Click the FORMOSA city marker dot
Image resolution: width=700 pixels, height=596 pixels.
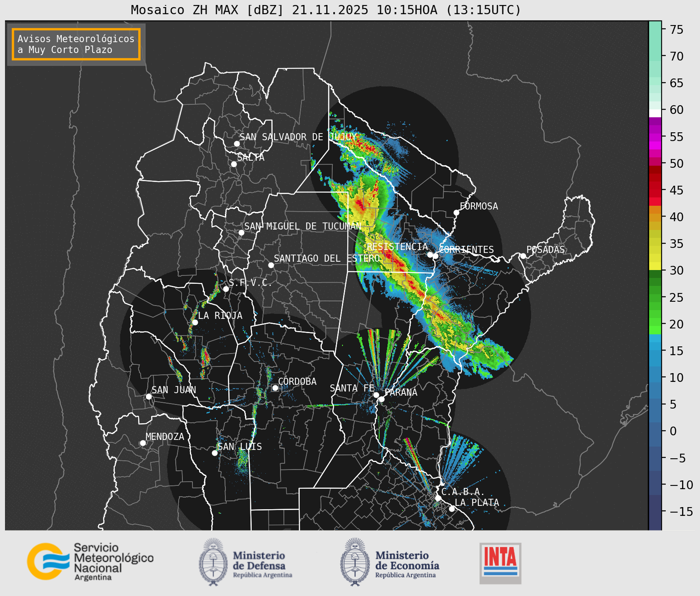pos(456,212)
